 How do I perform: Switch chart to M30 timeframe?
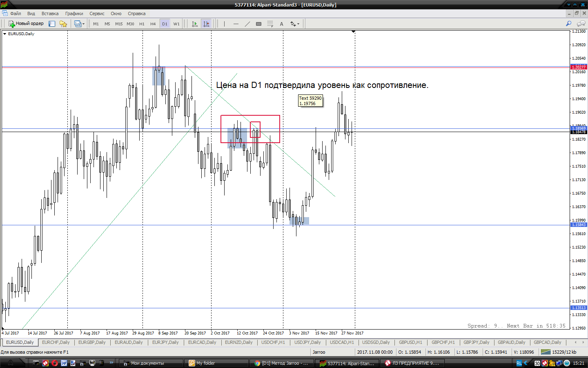click(130, 24)
